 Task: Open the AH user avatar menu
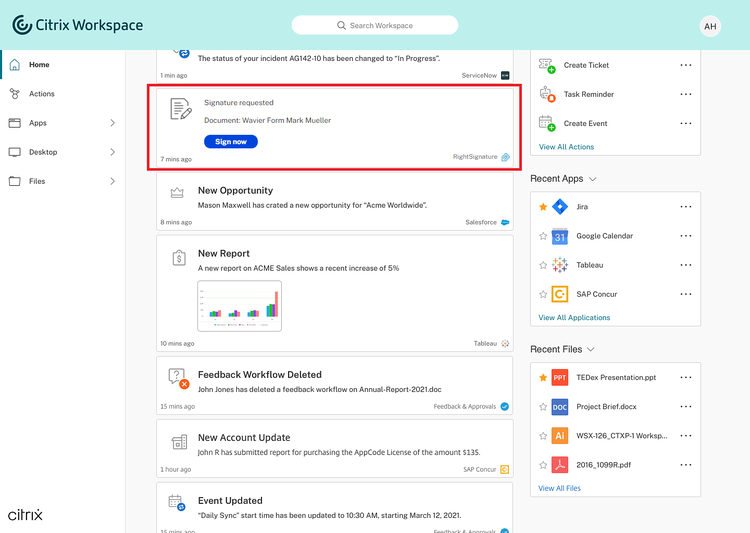click(710, 26)
